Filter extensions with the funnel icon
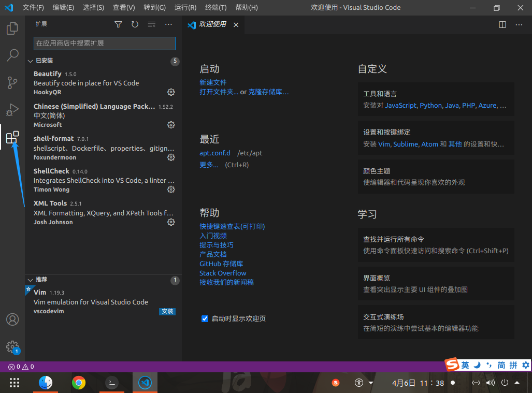The width and height of the screenshot is (532, 393). (118, 24)
